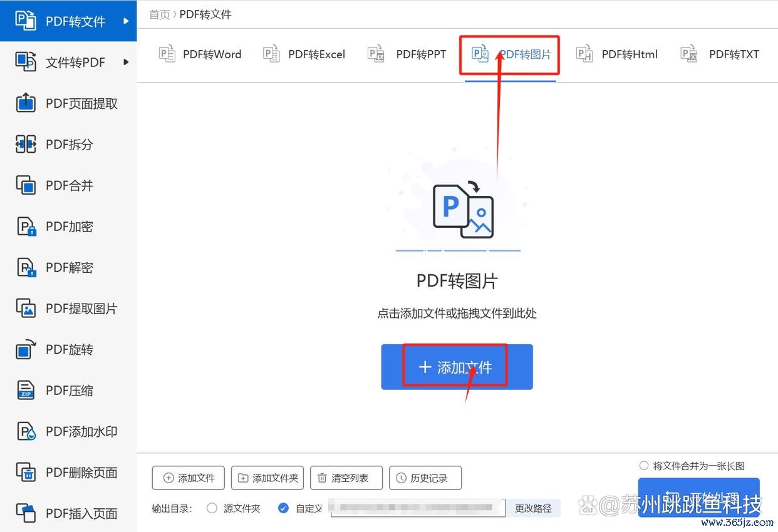Select the PDF拆分 split icon

(x=25, y=144)
